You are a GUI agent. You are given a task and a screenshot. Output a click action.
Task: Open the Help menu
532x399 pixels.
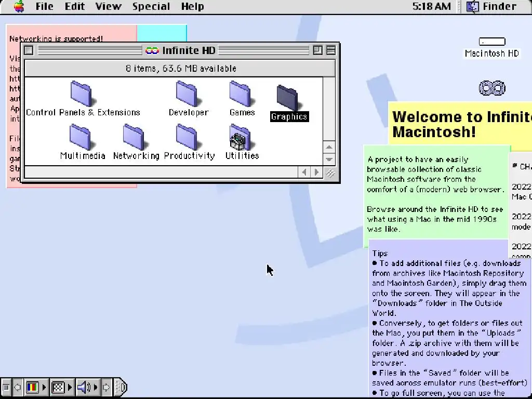(x=192, y=6)
